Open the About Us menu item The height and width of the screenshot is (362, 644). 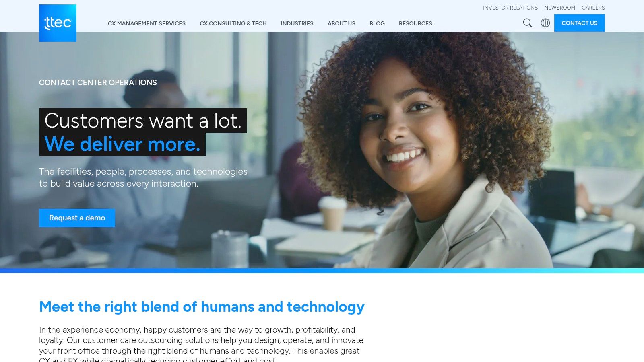coord(341,23)
